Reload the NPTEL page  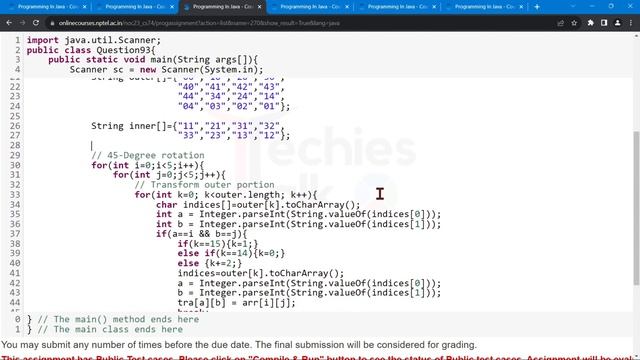click(36, 23)
